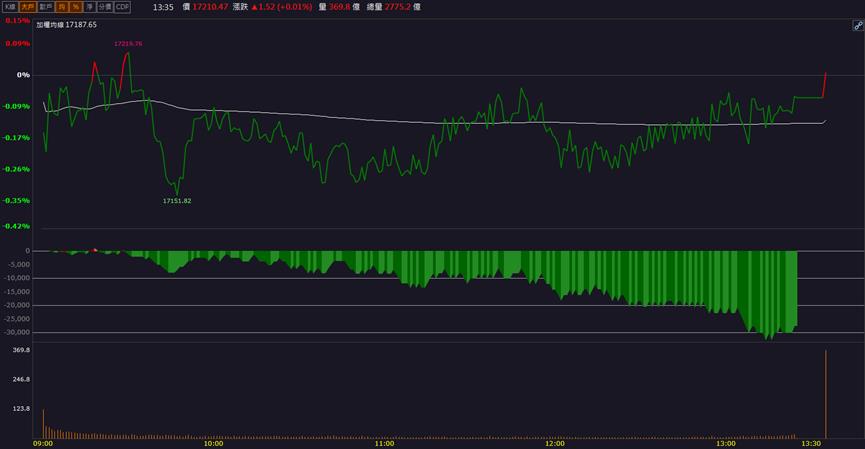Viewport: 865px width, 449px height.
Task: Toggle the 散戶 button
Action: pyautogui.click(x=46, y=7)
